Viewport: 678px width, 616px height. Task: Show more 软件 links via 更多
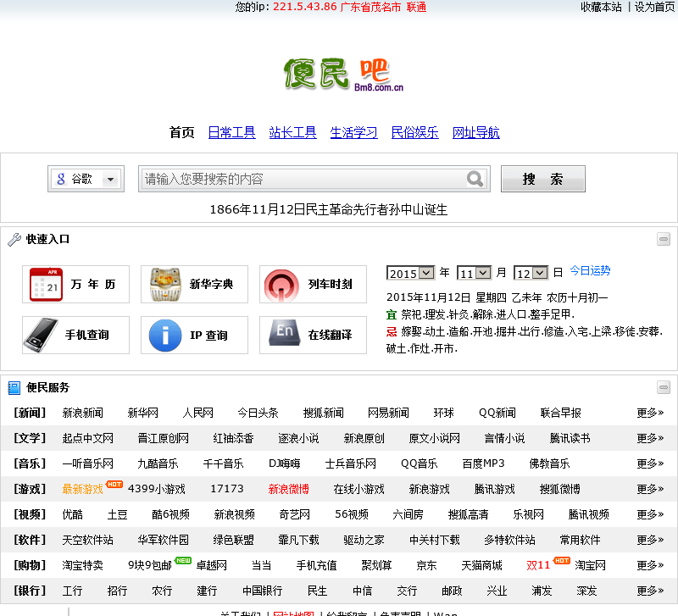pyautogui.click(x=650, y=540)
